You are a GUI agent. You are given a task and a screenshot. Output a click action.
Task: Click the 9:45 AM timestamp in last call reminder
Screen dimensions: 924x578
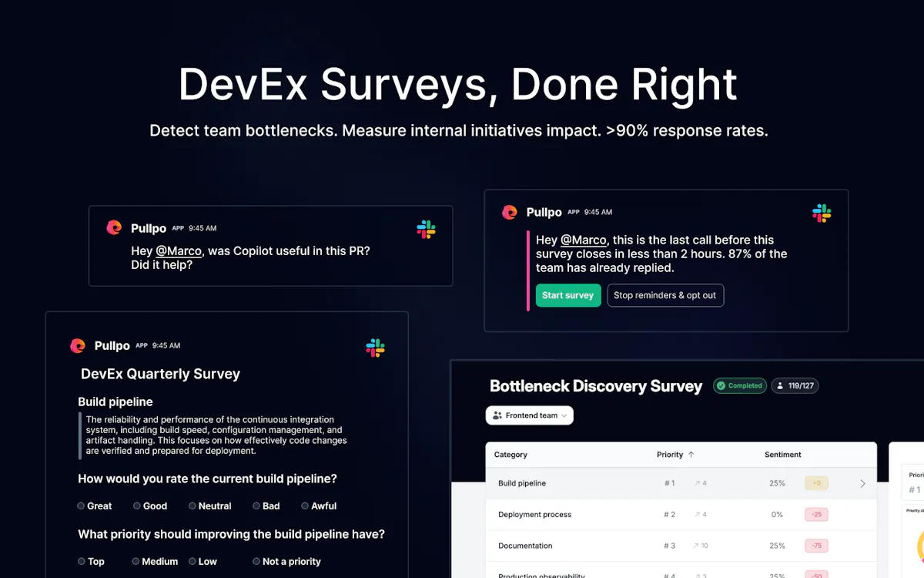pyautogui.click(x=598, y=212)
